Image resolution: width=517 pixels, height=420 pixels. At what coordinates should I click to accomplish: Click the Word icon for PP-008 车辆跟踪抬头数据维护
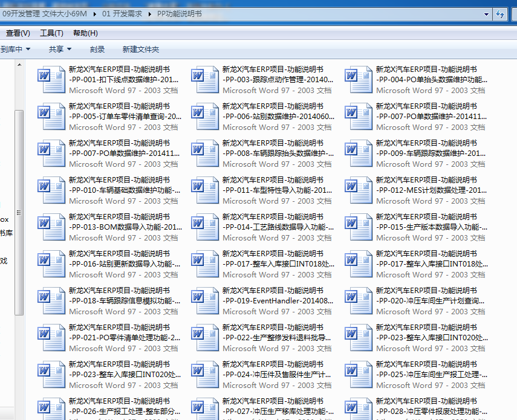tap(205, 153)
